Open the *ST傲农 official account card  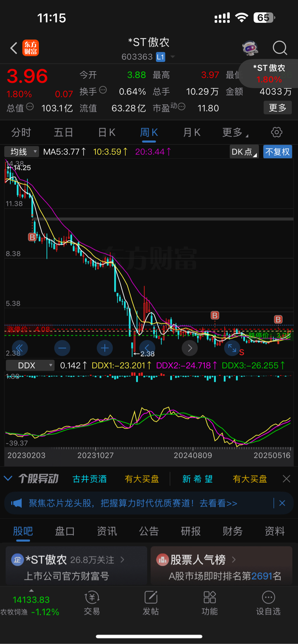[x=76, y=566]
